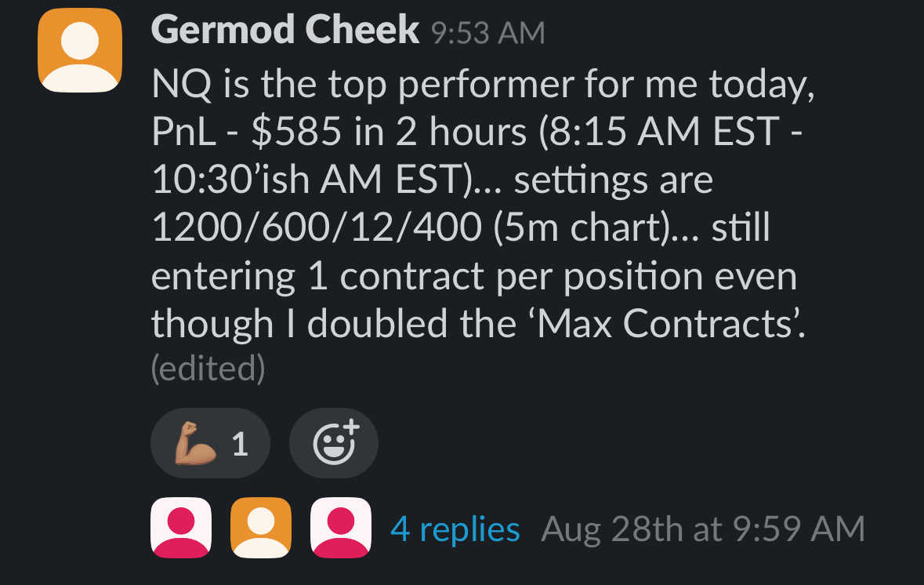Select the orange avatar in thread replies
Screen dimensions: 924x585
[x=261, y=528]
